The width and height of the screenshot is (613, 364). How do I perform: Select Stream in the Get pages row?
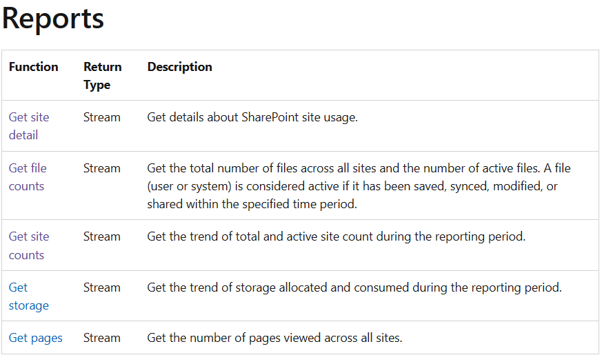click(x=101, y=338)
